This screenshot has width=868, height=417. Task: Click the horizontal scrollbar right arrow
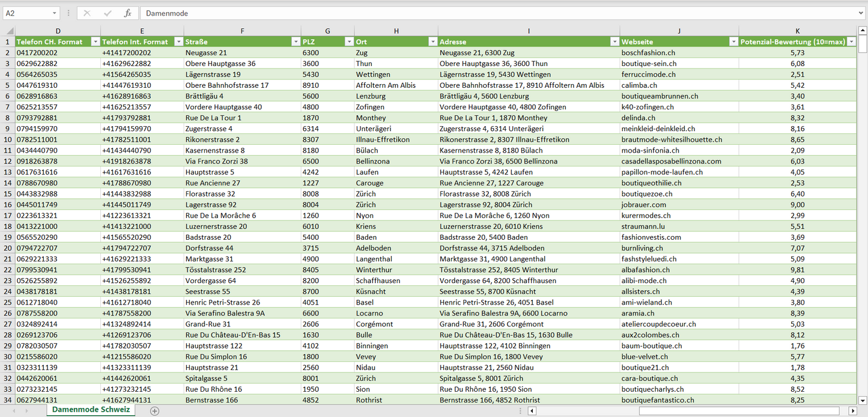pyautogui.click(x=852, y=411)
